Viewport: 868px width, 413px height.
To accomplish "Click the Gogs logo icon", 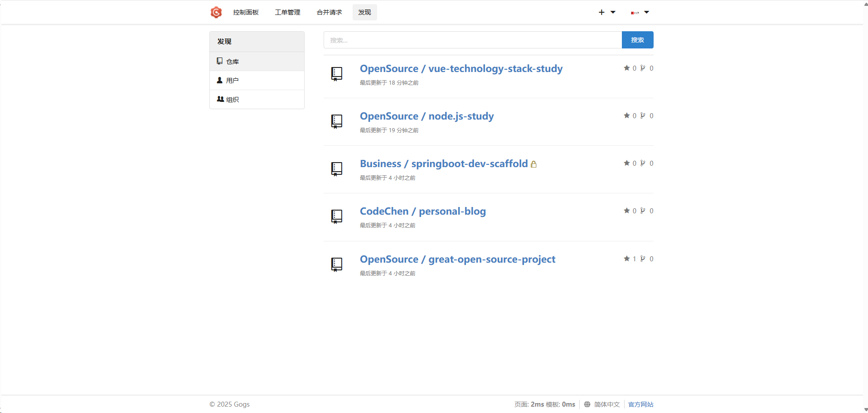I will [216, 12].
